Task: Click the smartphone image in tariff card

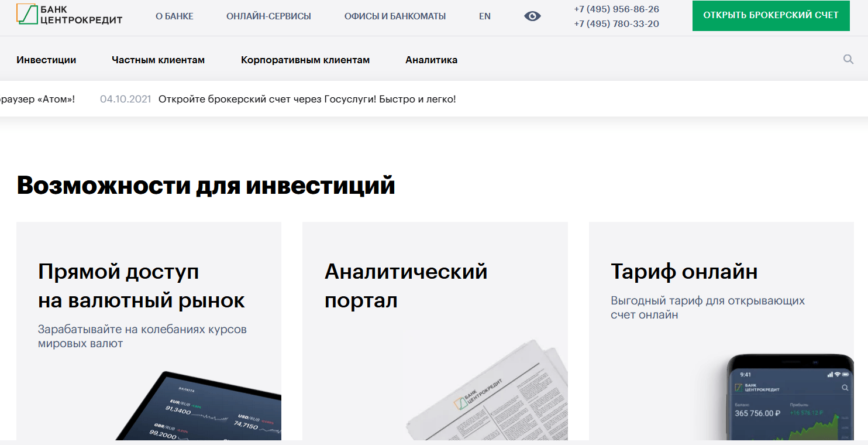Action: pos(790,397)
